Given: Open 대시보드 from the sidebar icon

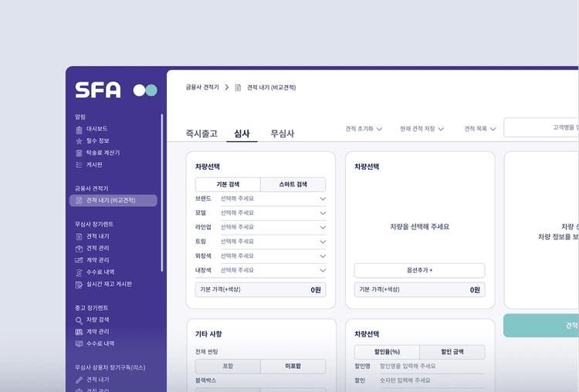Looking at the screenshot, I should pyautogui.click(x=79, y=129).
